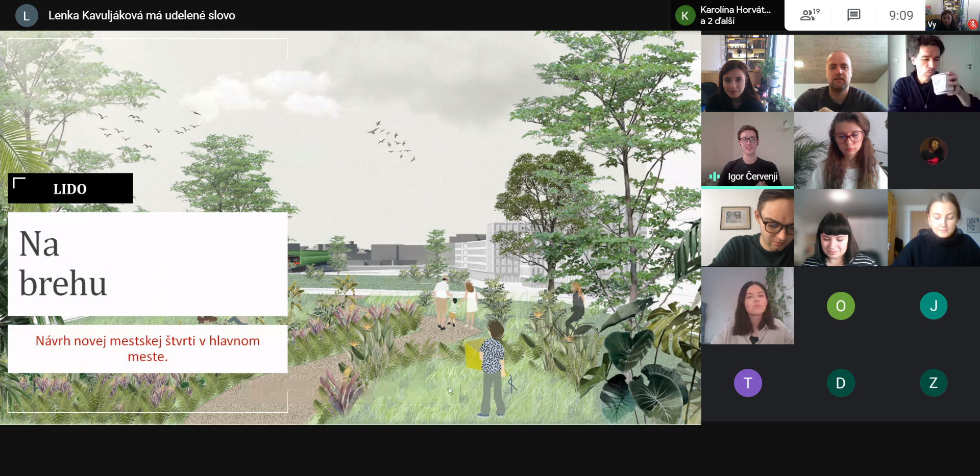
Task: Click Karolína Horvát avatar letter K
Action: tap(685, 15)
